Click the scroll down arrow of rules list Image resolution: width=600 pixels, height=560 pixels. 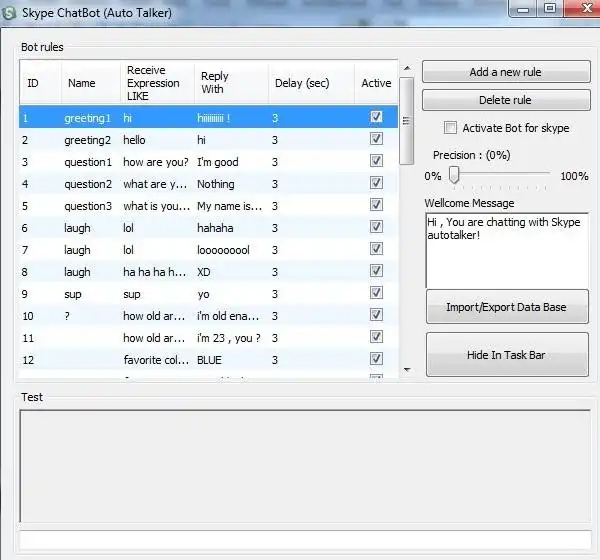407,370
